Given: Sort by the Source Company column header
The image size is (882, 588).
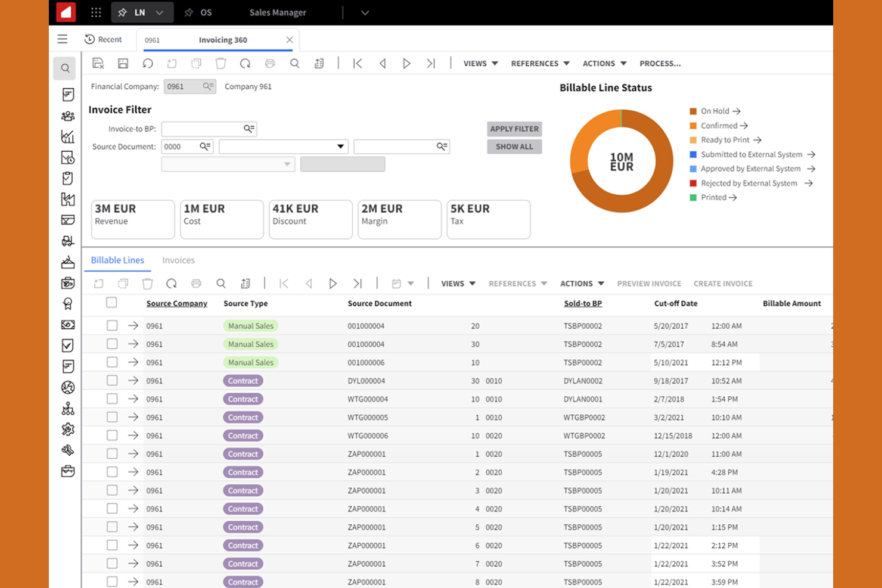Looking at the screenshot, I should coord(177,303).
